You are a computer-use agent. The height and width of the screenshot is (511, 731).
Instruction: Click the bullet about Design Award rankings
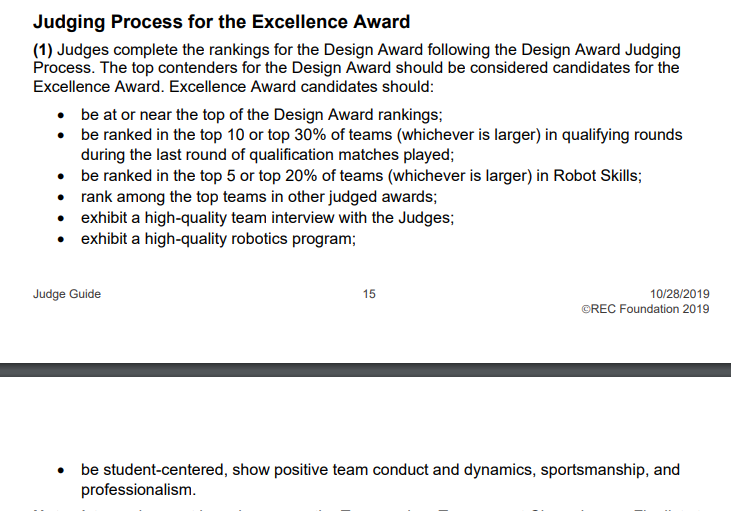tap(262, 115)
